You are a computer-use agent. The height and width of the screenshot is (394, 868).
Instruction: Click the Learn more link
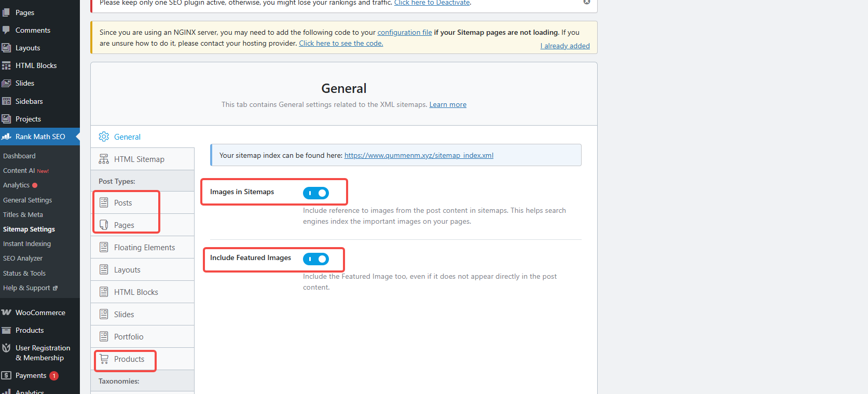point(448,105)
